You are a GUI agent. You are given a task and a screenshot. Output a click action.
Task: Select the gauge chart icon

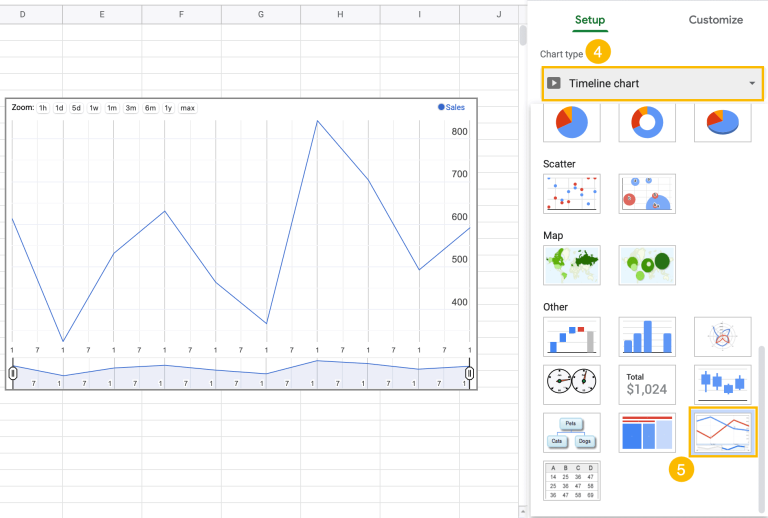coord(572,384)
